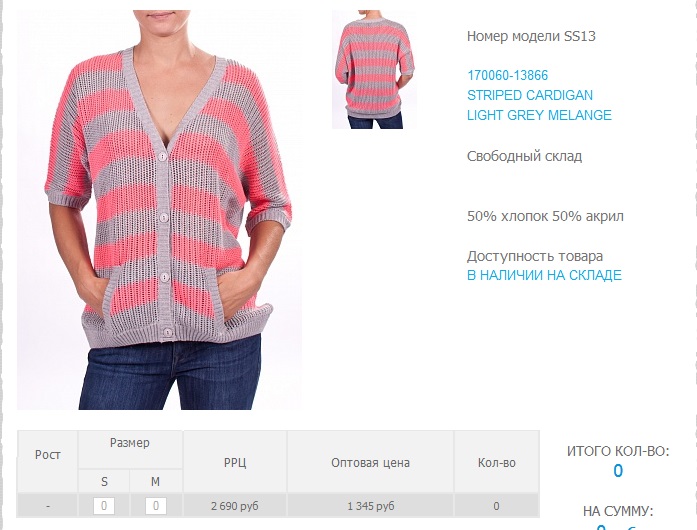Click the РРЦ column header
This screenshot has height=530, width=697.
tap(235, 462)
